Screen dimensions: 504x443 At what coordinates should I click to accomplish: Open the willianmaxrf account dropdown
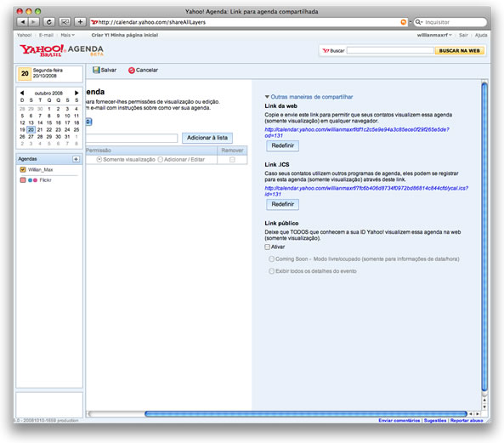tap(434, 35)
